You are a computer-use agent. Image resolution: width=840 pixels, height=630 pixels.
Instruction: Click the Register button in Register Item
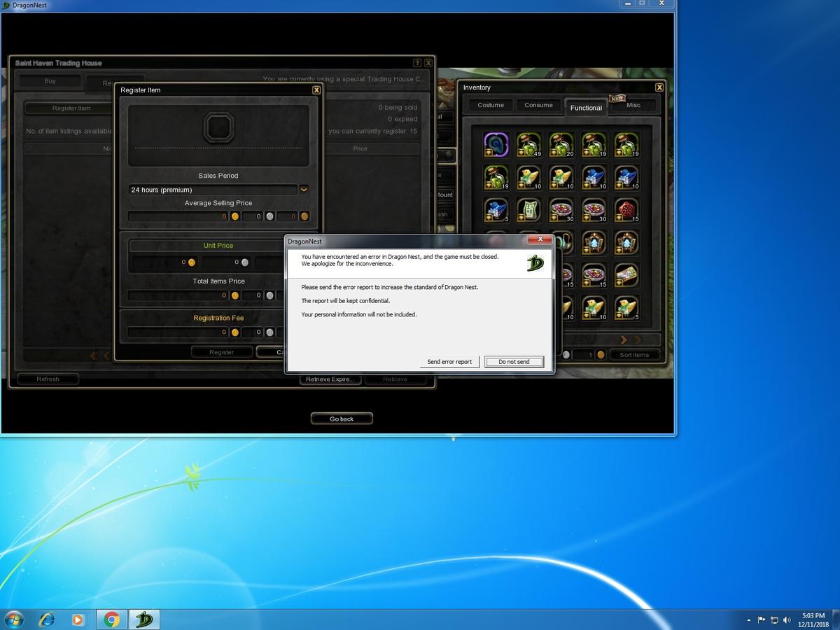(221, 352)
